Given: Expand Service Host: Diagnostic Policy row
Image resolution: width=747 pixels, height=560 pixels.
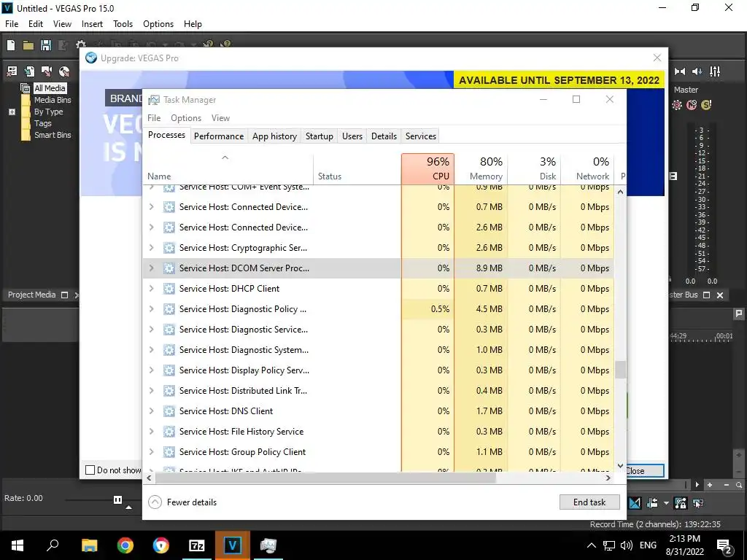Looking at the screenshot, I should point(151,309).
